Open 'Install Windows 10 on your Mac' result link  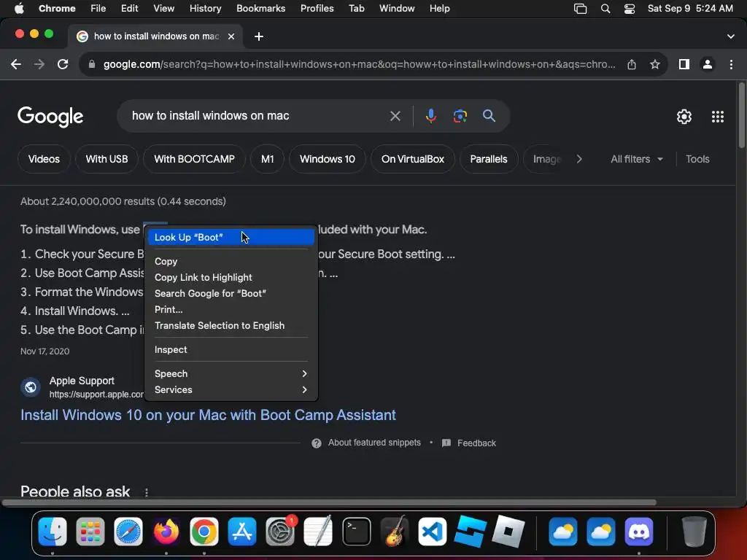point(208,415)
